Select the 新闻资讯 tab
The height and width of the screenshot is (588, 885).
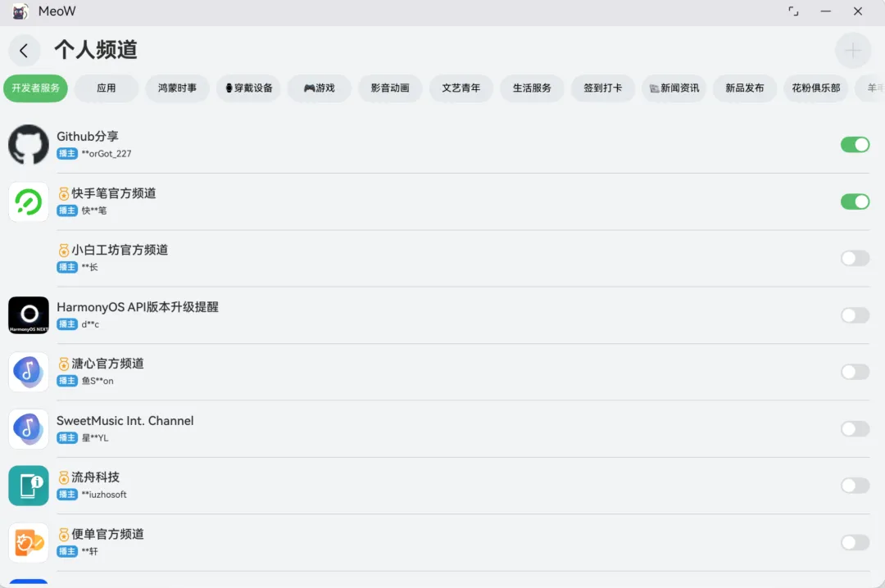(x=674, y=88)
